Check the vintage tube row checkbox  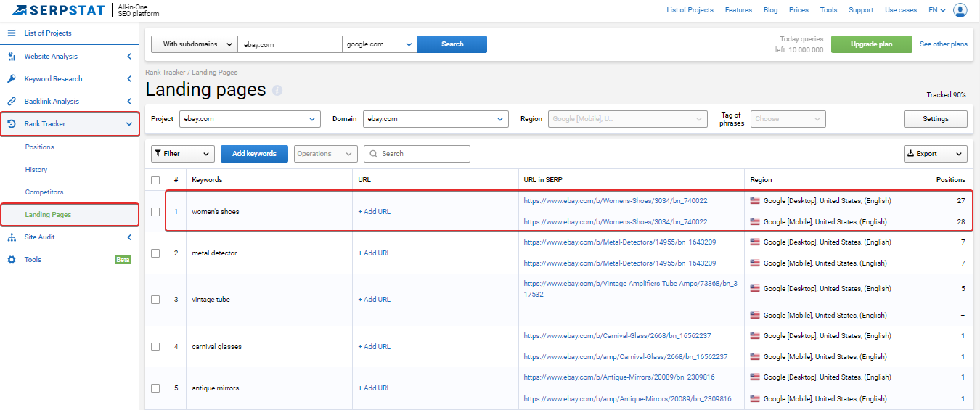(155, 300)
